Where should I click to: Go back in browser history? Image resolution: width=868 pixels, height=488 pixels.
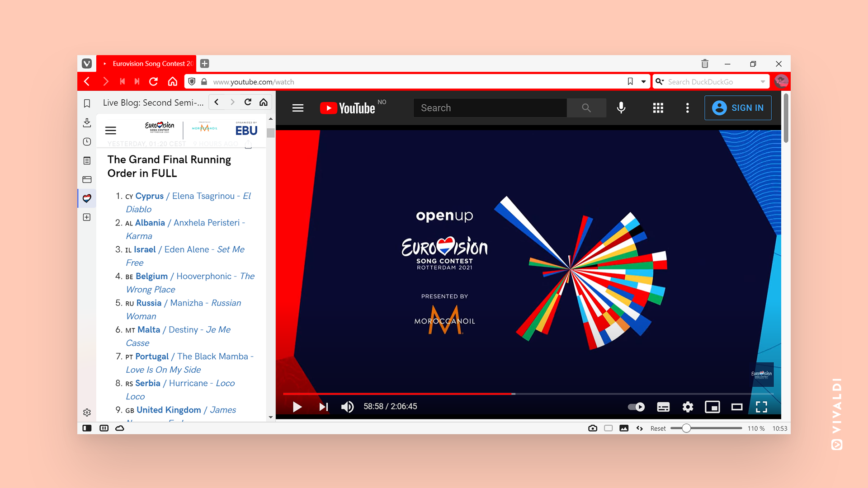pyautogui.click(x=87, y=81)
